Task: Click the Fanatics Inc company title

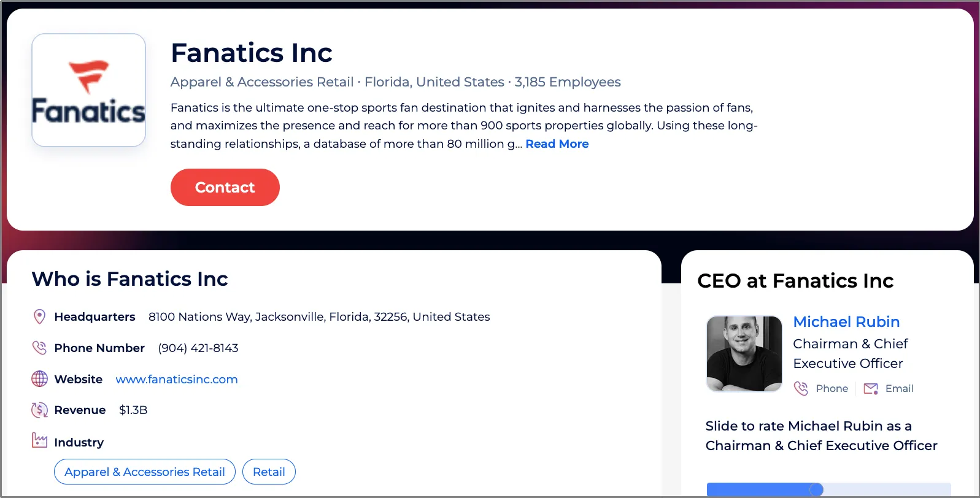Action: (x=252, y=53)
